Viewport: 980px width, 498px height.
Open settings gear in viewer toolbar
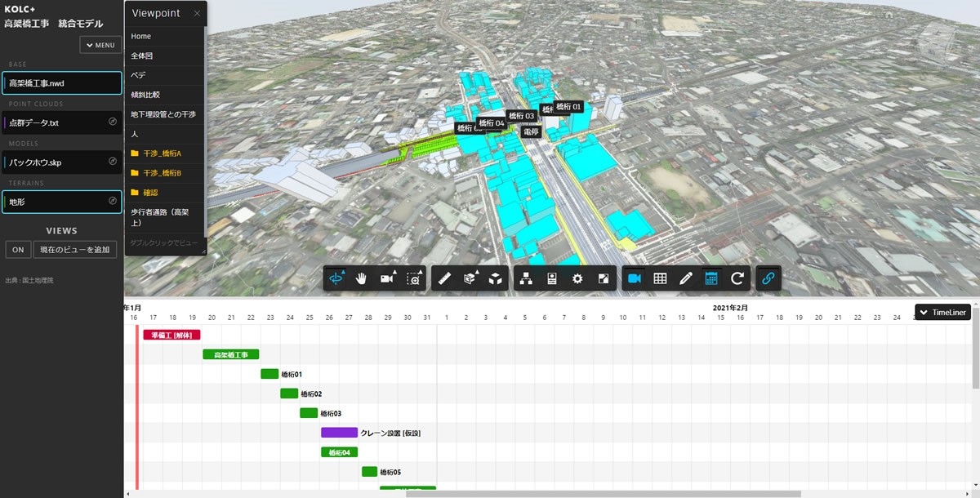click(577, 278)
